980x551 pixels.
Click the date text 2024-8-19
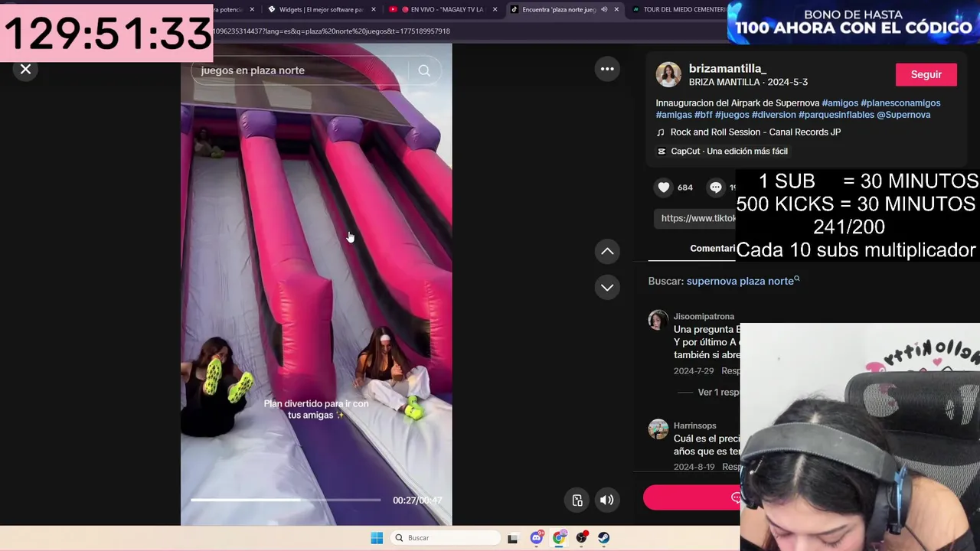[x=694, y=467]
